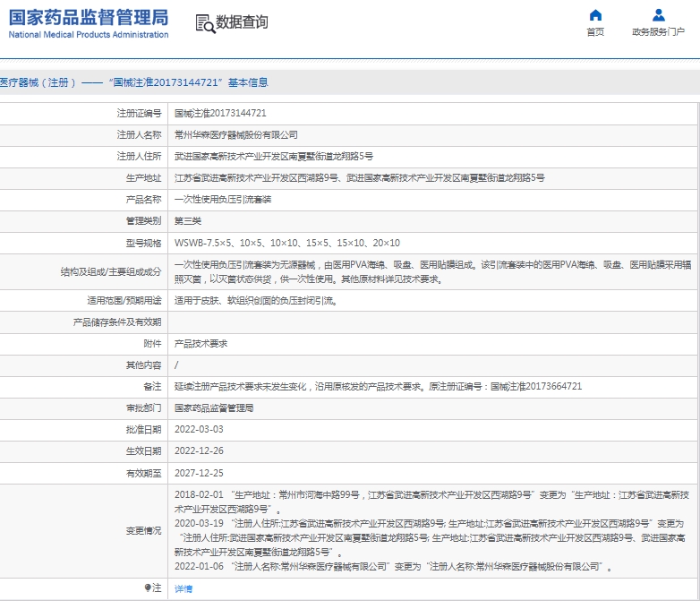The image size is (700, 609).
Task: Click National Medical Products Administration subtitle
Action: tap(89, 34)
